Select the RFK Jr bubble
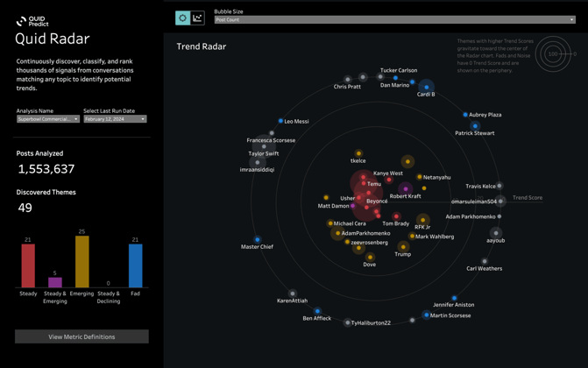Image resolution: width=588 pixels, height=368 pixels. [423, 220]
